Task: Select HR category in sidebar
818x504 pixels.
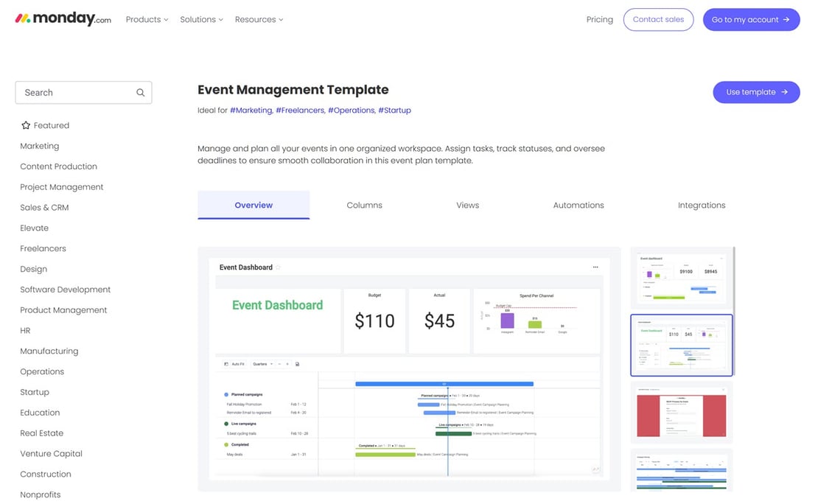Action: (x=25, y=330)
